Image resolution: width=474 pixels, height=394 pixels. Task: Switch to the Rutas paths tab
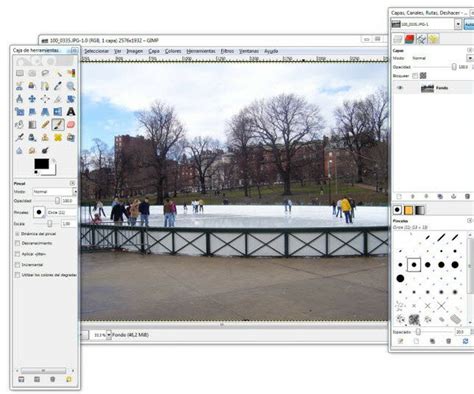point(421,39)
